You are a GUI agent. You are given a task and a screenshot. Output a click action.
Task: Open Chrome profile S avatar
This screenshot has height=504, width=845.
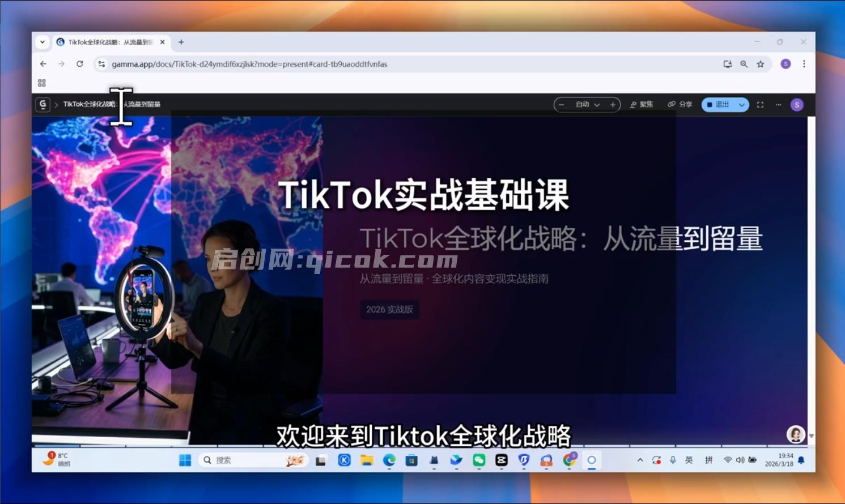pyautogui.click(x=785, y=64)
